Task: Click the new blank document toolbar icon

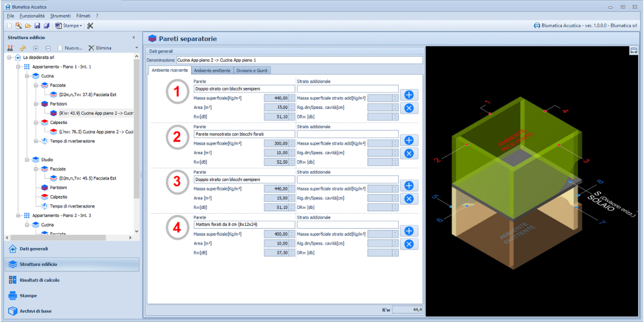Action: [10, 26]
